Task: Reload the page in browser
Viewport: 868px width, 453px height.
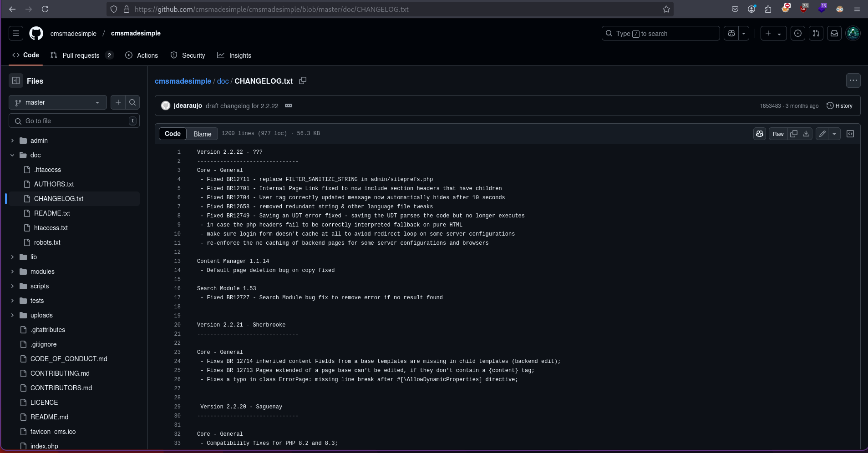Action: pos(45,9)
